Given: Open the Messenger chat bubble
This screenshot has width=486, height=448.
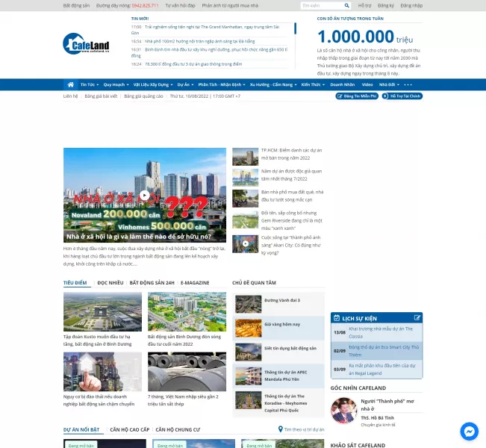Looking at the screenshot, I should tap(469, 432).
